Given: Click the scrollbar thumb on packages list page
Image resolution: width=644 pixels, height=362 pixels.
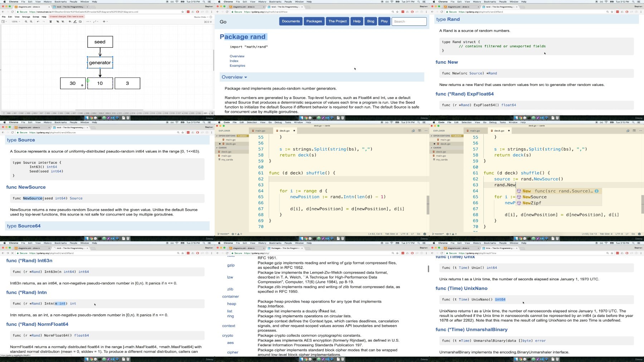Looking at the screenshot, I should 428,269.
